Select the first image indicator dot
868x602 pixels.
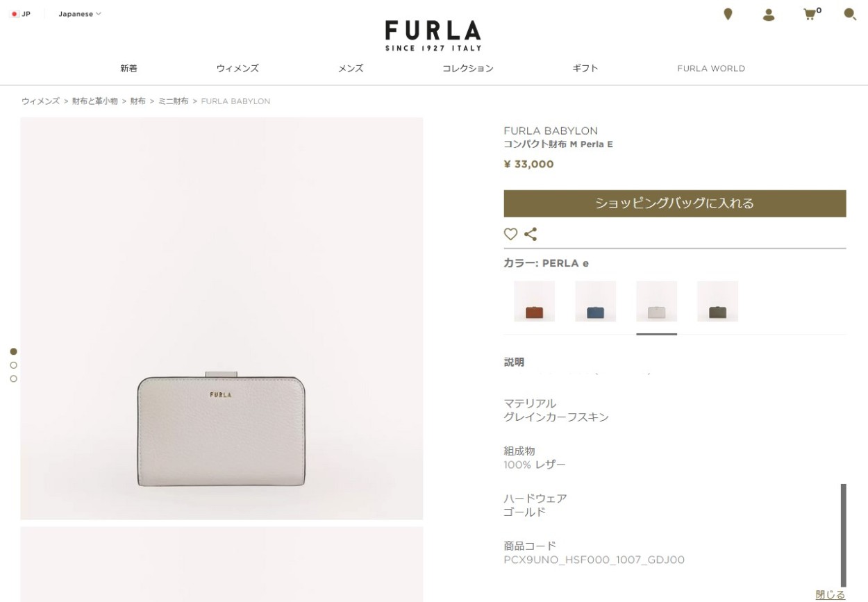pos(13,351)
